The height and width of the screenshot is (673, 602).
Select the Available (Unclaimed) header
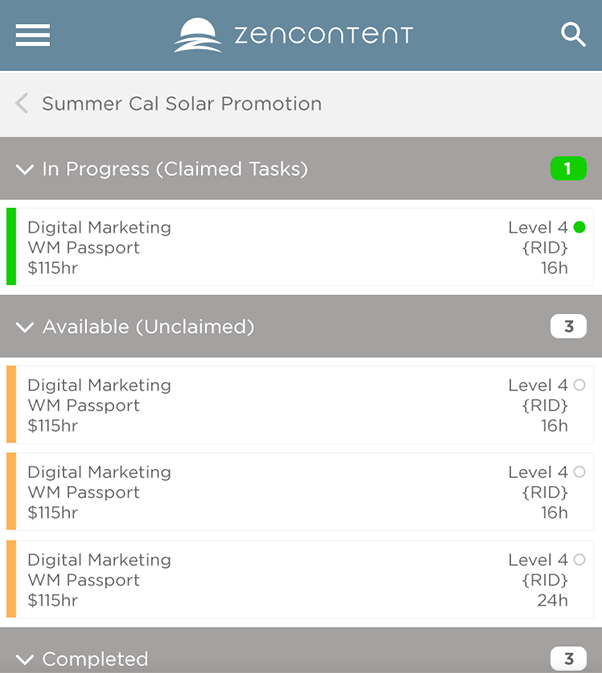pos(148,327)
